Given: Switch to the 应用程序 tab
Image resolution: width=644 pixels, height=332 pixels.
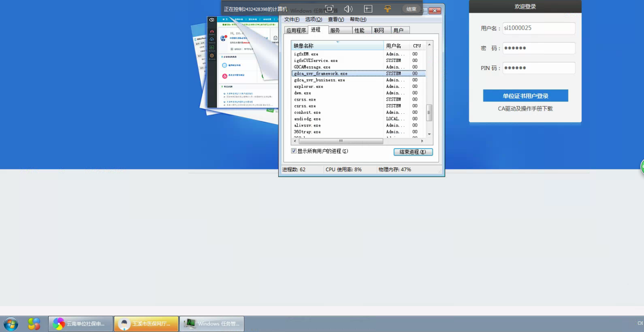Looking at the screenshot, I should (x=296, y=30).
